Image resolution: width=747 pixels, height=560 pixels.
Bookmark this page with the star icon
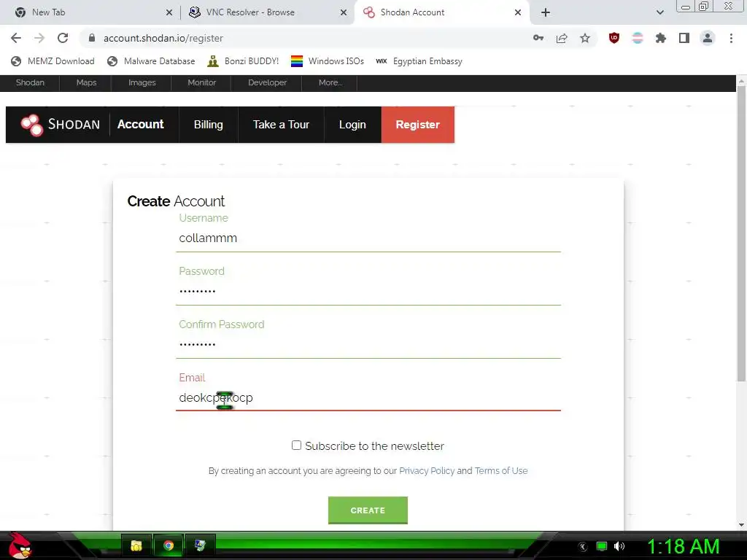(x=585, y=38)
